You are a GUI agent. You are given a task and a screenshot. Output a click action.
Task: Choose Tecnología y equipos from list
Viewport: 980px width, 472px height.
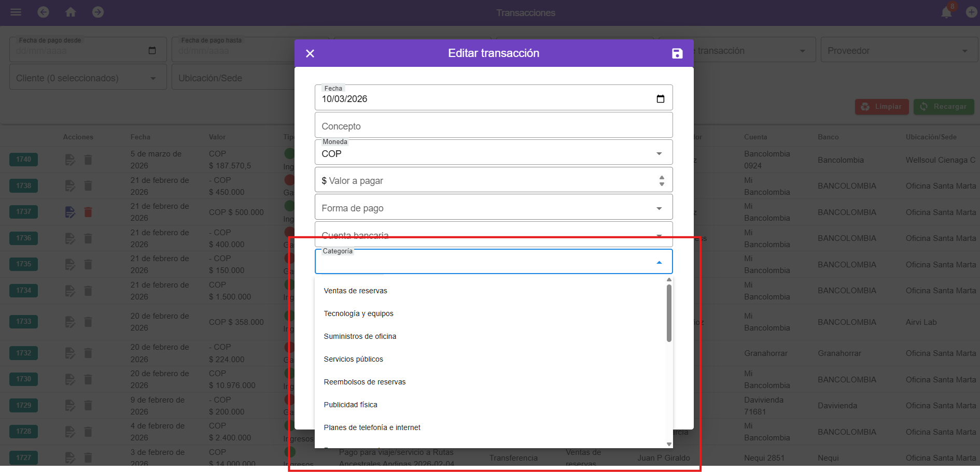point(358,313)
